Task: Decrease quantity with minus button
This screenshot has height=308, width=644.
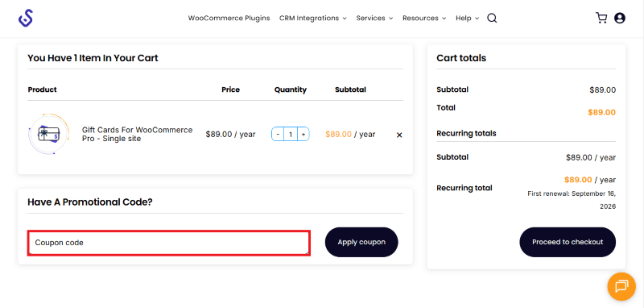Action: point(278,134)
